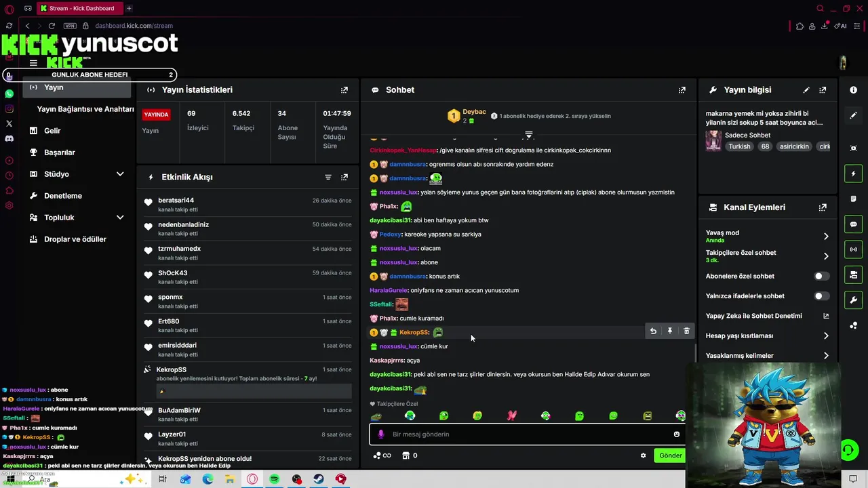Open Hesap yaşı kısıtlaması options arrow

826,335
